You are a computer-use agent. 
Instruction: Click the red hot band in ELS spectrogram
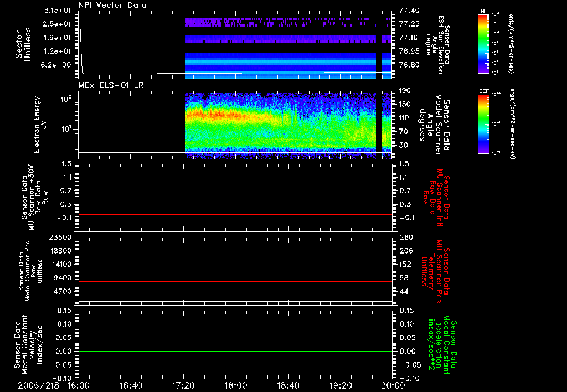[x=217, y=115]
